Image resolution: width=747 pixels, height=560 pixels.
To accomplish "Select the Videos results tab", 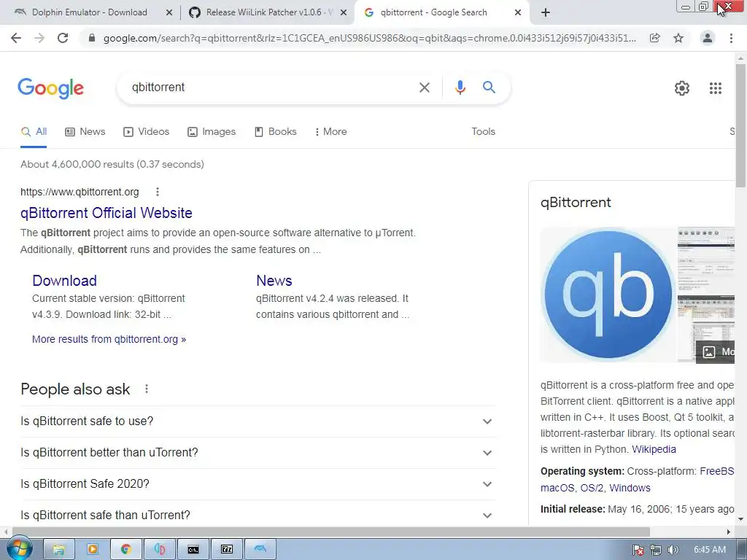I will click(x=146, y=132).
